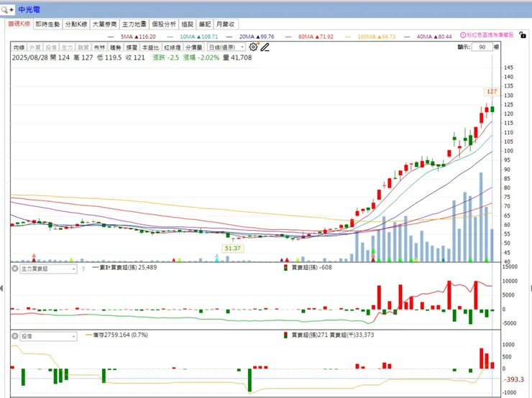Open the 主力買賣超 indicator dropdown
The height and width of the screenshot is (398, 532).
pyautogui.click(x=48, y=269)
